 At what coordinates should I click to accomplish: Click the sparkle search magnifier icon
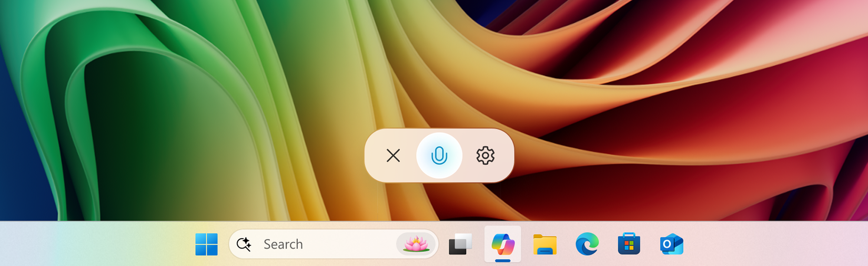click(244, 244)
